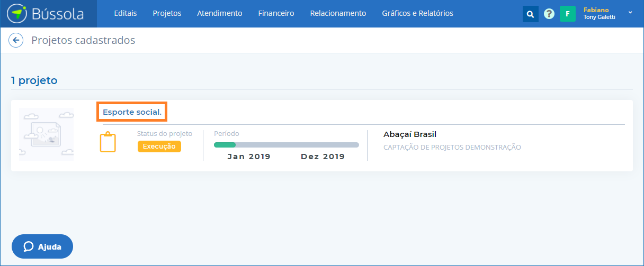Click the chat bubble icon in Ajuda
Screen dimensions: 644x266
pyautogui.click(x=29, y=247)
